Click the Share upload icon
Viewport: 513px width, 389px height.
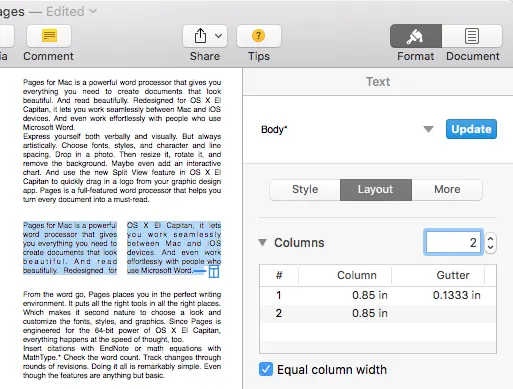point(200,36)
